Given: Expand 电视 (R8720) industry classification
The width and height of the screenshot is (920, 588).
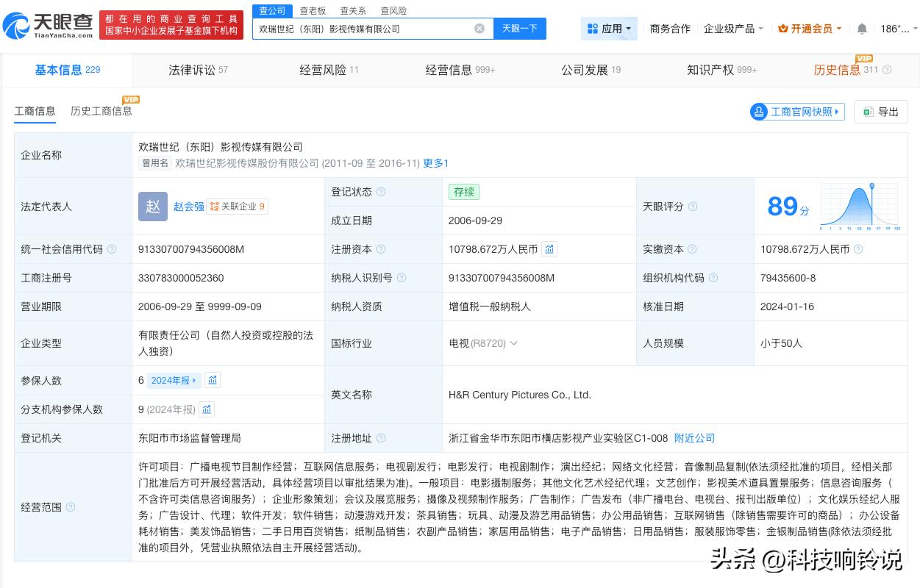Looking at the screenshot, I should click(513, 343).
